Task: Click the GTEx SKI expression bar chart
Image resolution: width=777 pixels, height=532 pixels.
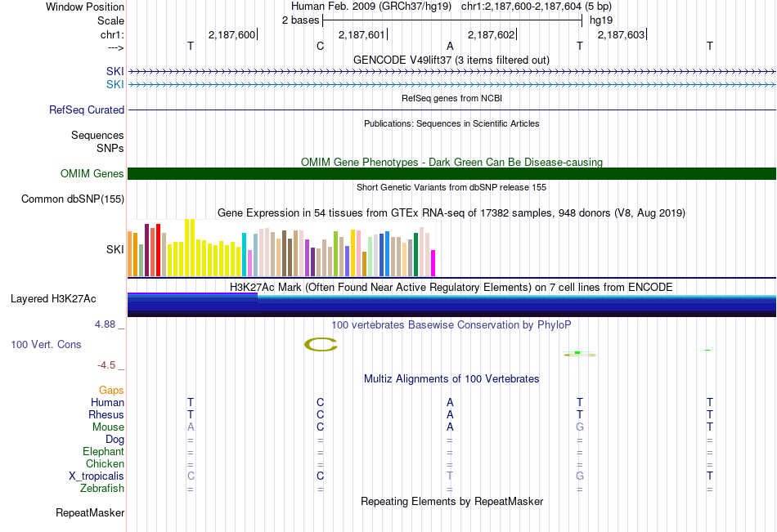Action: [281, 248]
